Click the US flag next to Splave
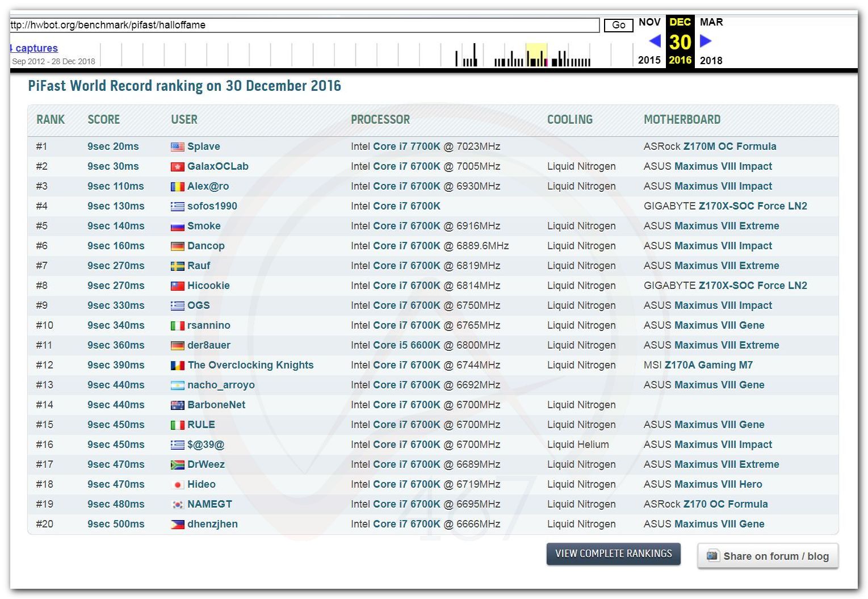 click(177, 146)
